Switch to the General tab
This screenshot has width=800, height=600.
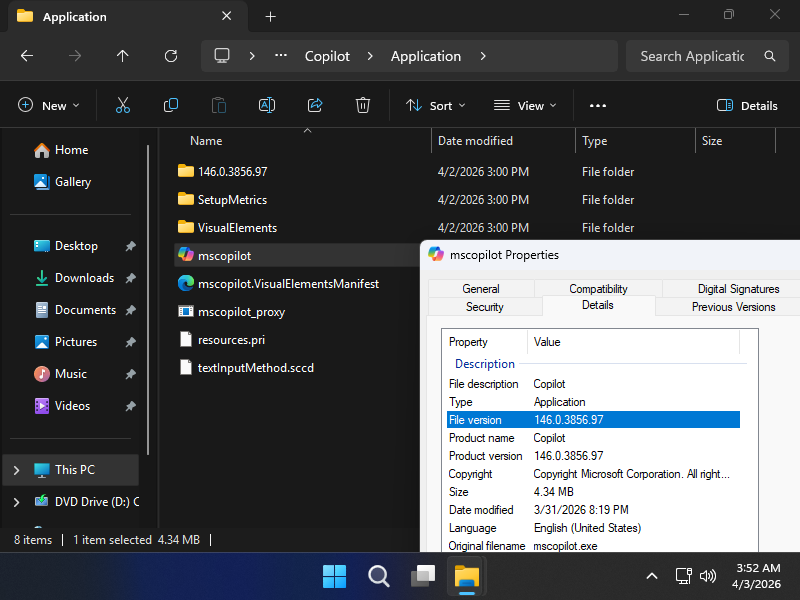pos(481,289)
